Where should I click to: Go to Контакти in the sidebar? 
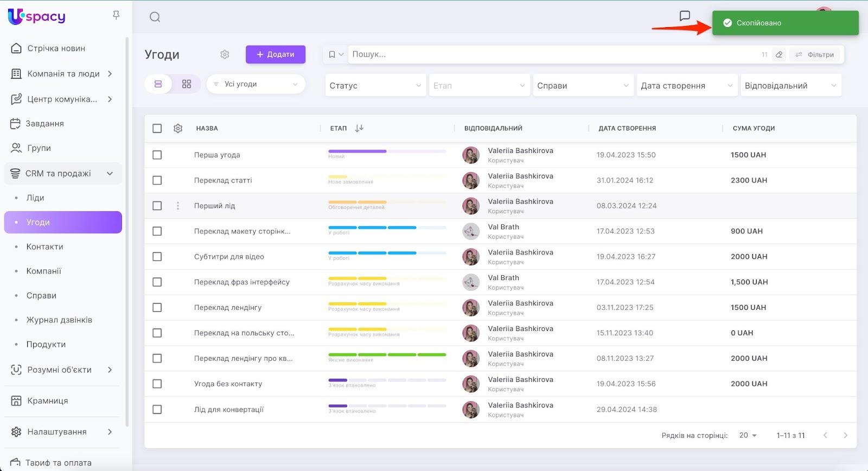point(45,247)
